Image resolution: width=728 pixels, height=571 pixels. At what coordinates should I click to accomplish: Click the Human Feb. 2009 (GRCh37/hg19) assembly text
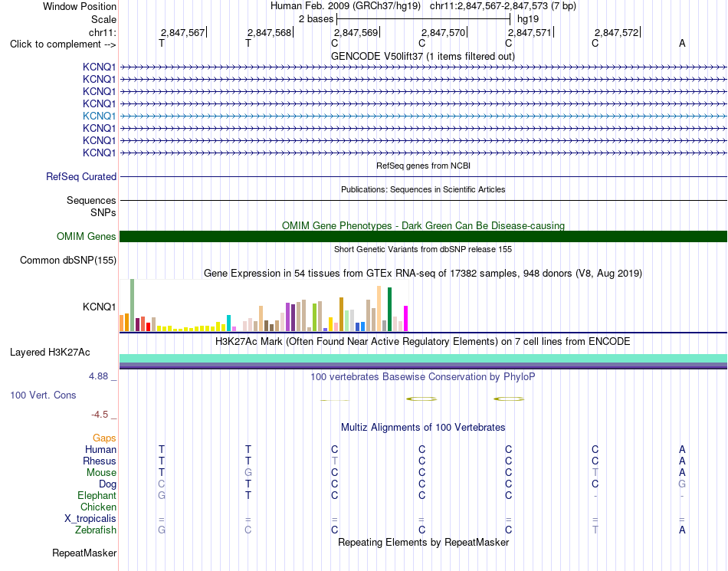tap(346, 6)
